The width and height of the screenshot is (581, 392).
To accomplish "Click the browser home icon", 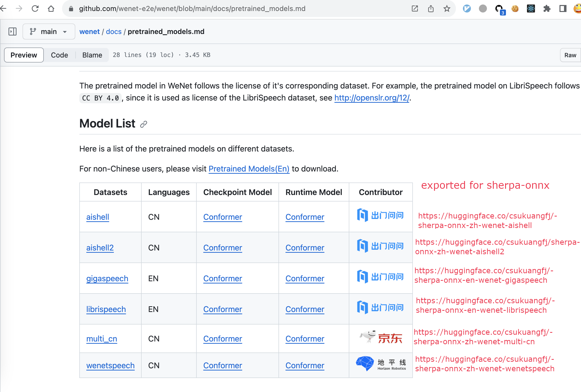I will click(x=51, y=8).
